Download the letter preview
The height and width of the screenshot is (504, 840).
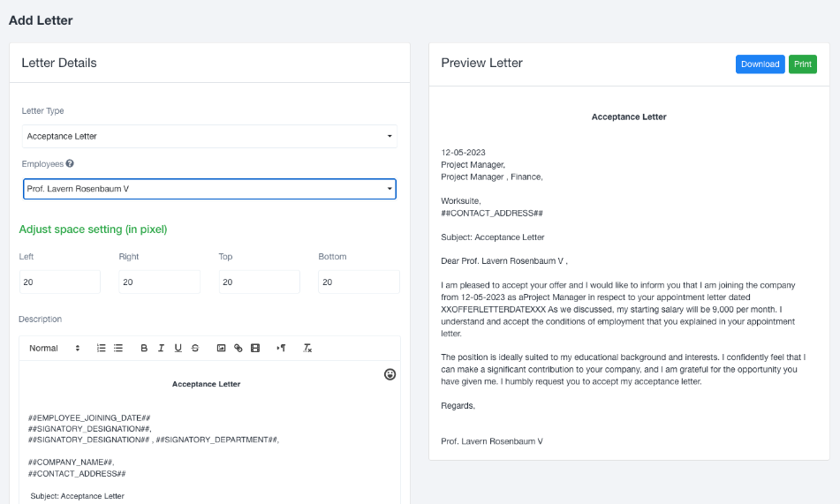[x=760, y=64]
